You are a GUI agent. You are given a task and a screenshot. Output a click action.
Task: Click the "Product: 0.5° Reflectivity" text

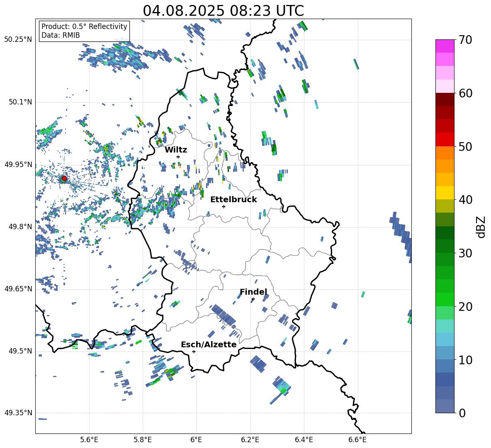click(x=84, y=27)
